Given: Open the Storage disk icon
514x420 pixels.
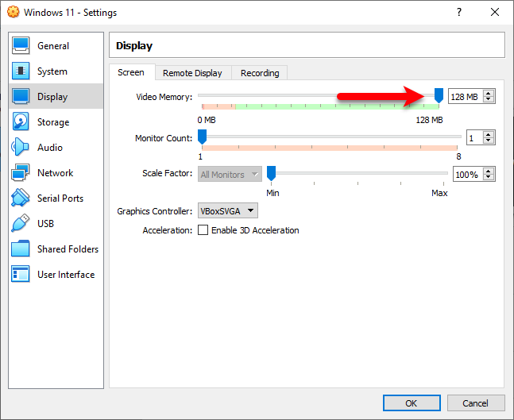Looking at the screenshot, I should pyautogui.click(x=21, y=122).
